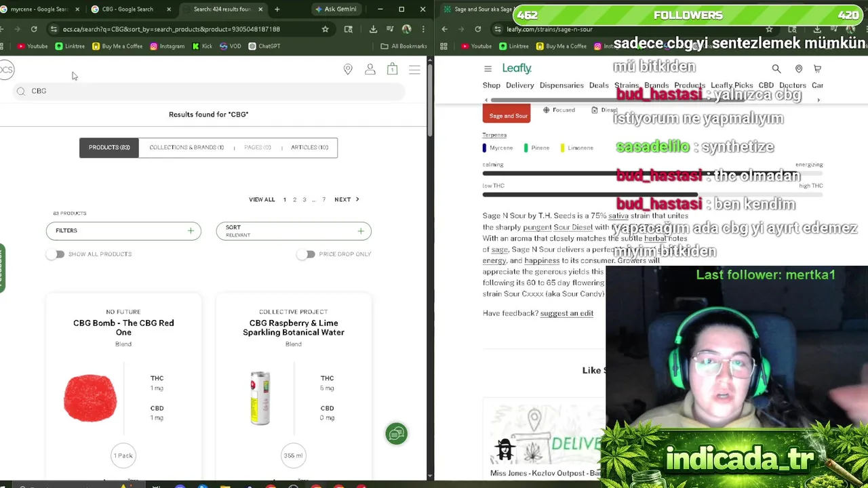Open the VOD bookmark

(231, 46)
